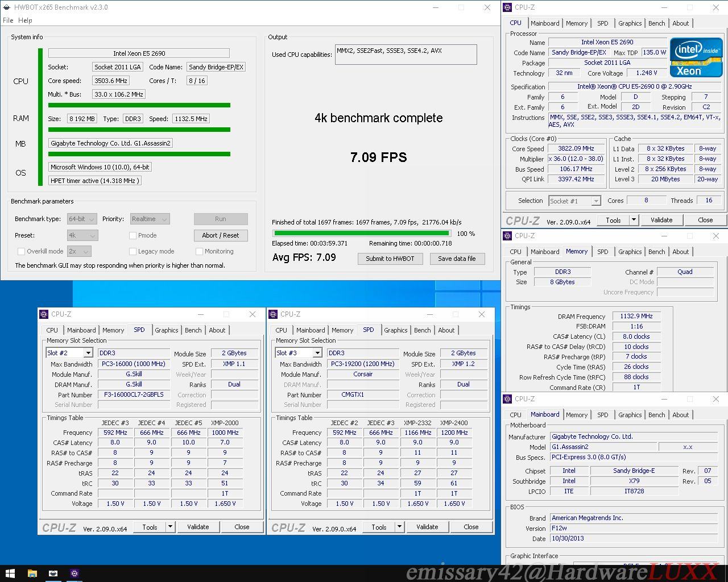Click the green bar below the CPU section

tap(139, 105)
